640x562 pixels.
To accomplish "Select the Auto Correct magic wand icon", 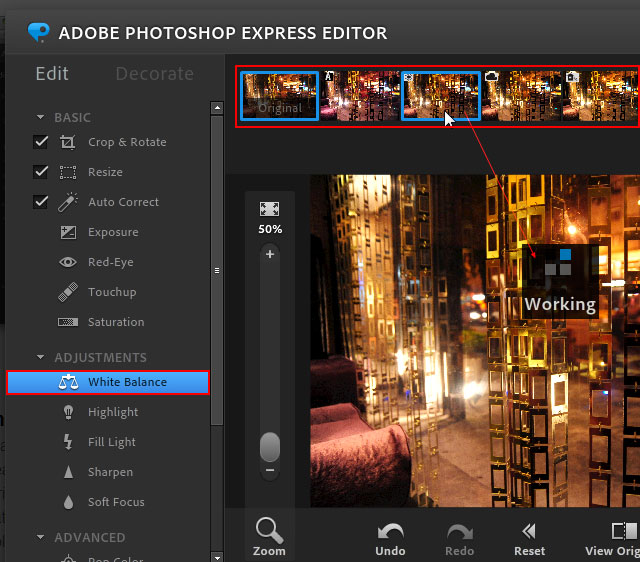I will coord(68,202).
